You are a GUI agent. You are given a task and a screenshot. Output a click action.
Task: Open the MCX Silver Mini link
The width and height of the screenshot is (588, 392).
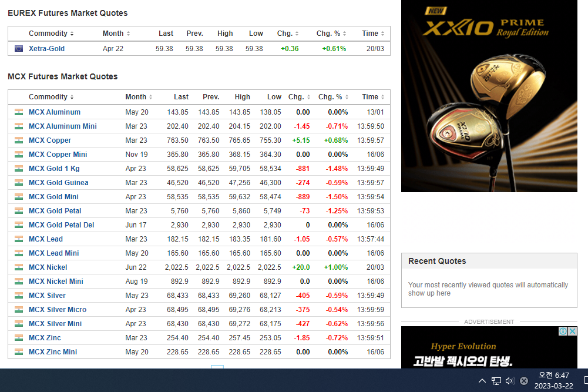(55, 324)
